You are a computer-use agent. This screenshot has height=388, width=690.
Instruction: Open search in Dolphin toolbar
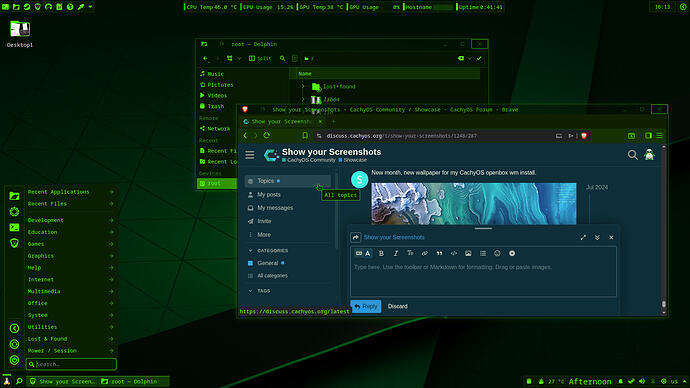tap(283, 59)
